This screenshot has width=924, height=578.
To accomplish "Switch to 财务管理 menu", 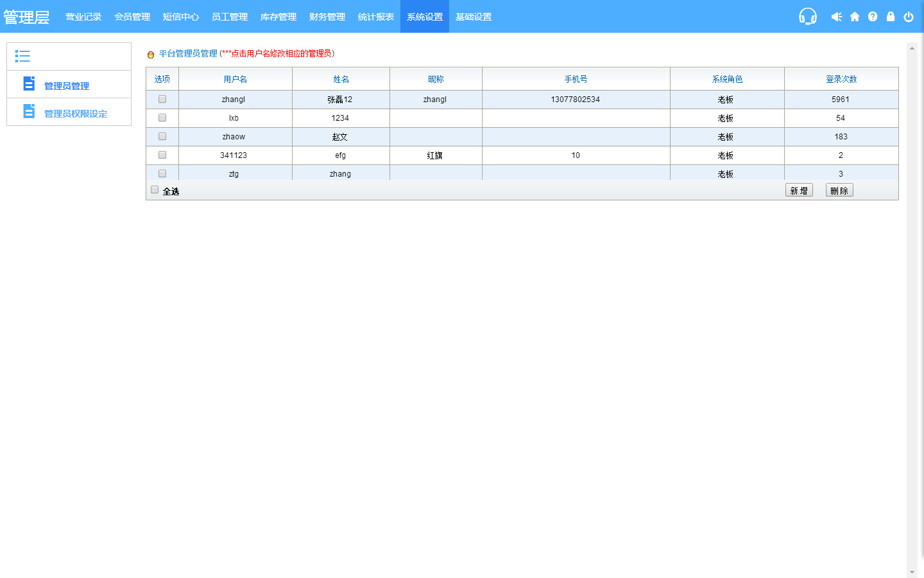I will point(327,17).
